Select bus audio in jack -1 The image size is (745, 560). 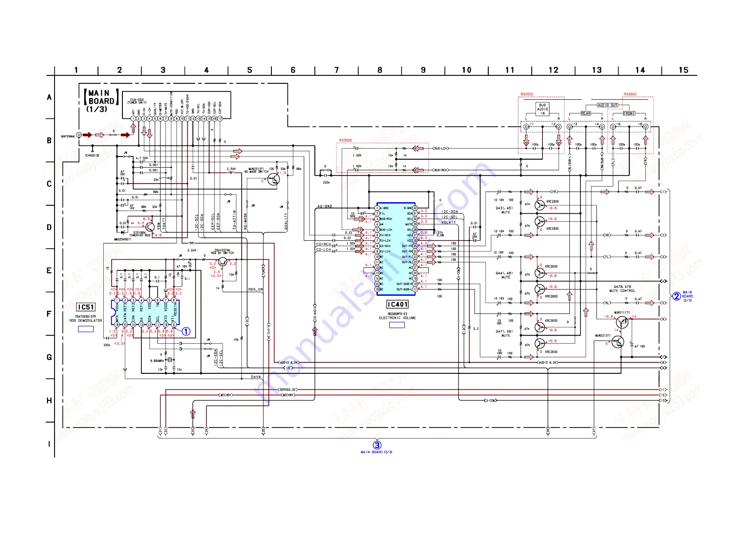tap(526, 127)
